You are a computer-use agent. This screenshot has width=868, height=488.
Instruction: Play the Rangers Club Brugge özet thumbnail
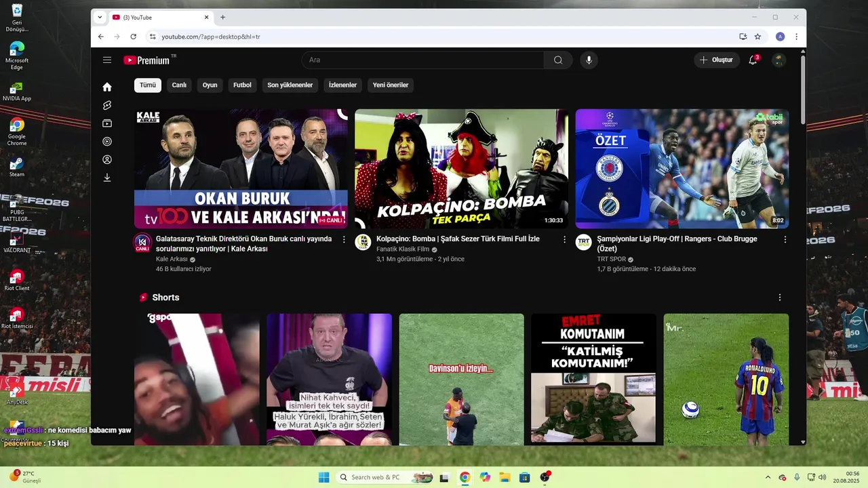[682, 169]
